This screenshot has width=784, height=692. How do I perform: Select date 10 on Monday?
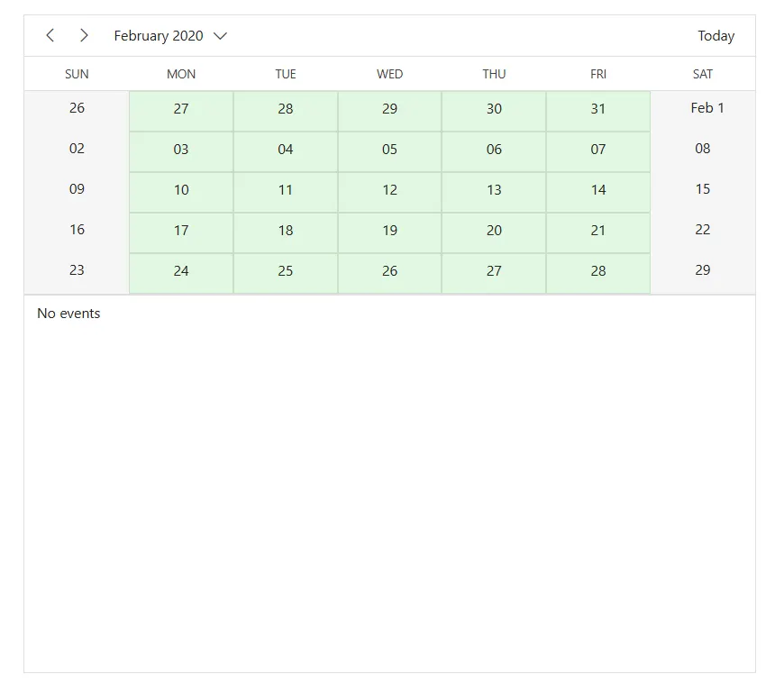181,192
